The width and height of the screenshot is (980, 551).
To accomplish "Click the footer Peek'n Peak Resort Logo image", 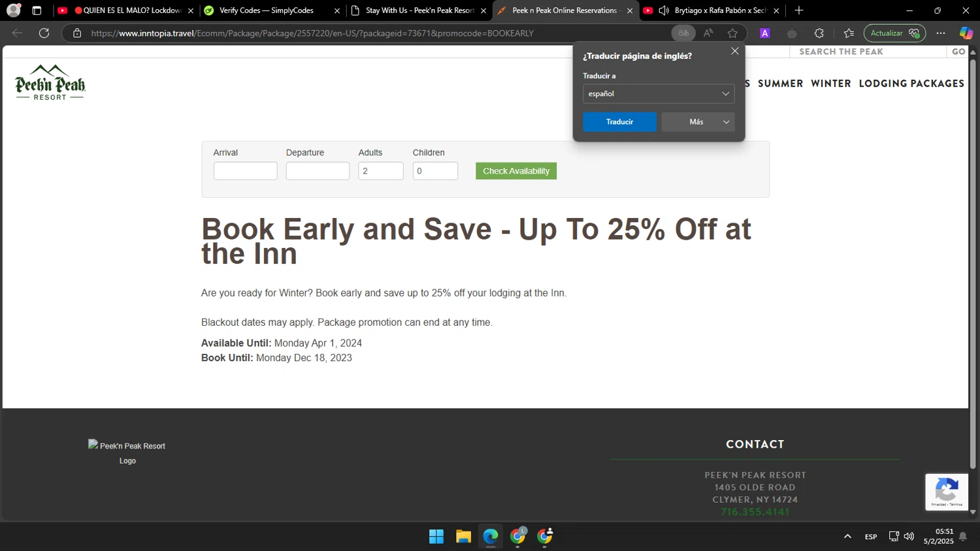I will tap(127, 452).
